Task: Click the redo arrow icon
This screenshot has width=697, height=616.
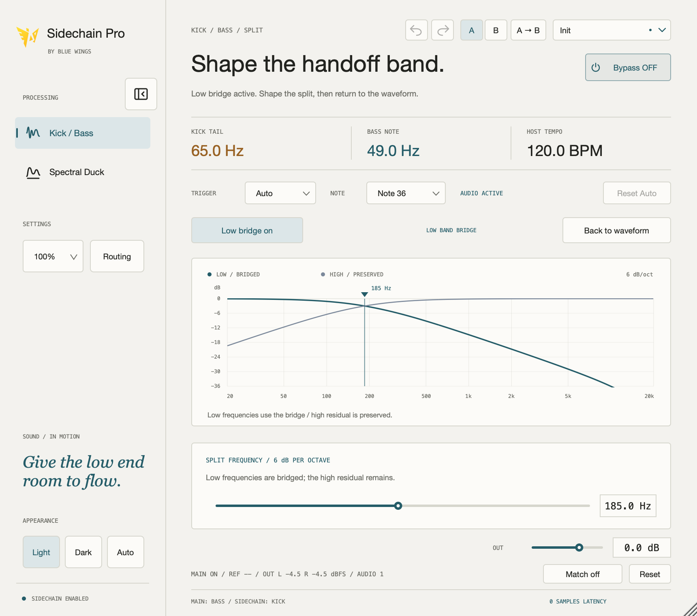Action: click(x=443, y=30)
